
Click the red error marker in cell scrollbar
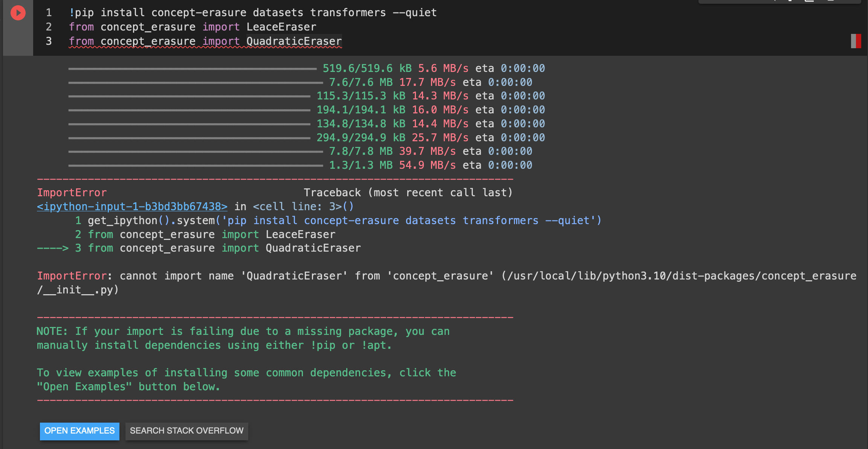856,41
